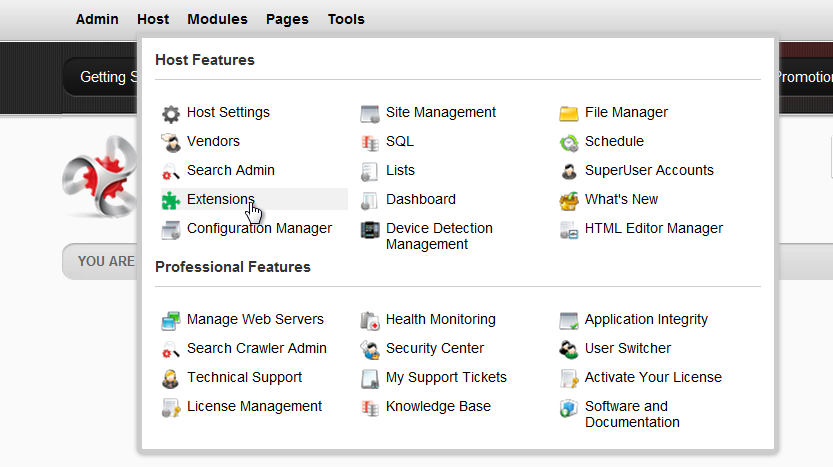This screenshot has height=467, width=833.
Task: Click the Device Detection Management icon
Action: [x=370, y=230]
